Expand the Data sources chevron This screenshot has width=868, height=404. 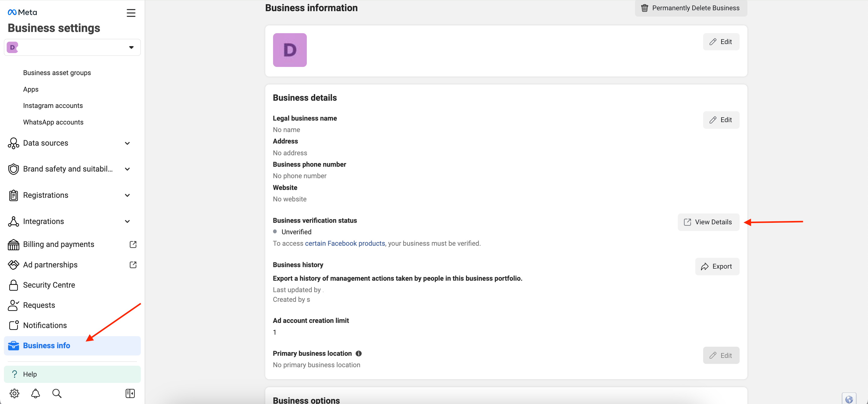tap(127, 143)
